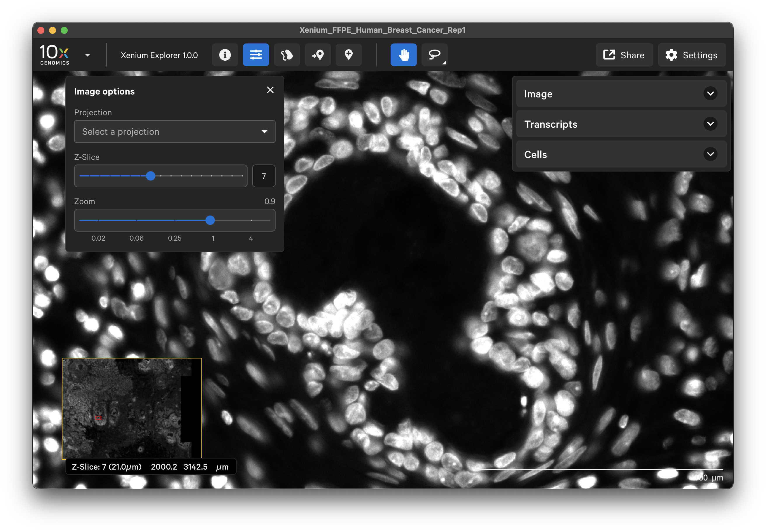The height and width of the screenshot is (532, 766).
Task: Click the Image options panel title
Action: pos(105,91)
